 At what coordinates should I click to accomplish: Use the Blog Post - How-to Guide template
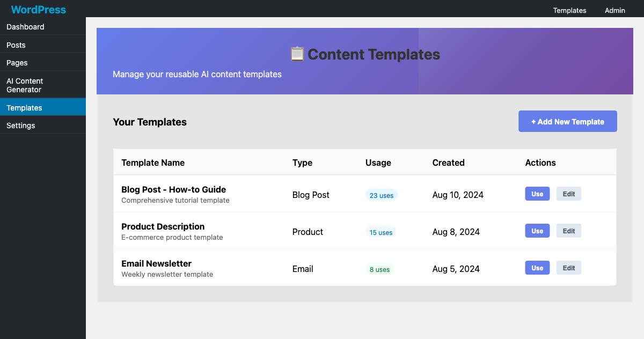pyautogui.click(x=537, y=194)
